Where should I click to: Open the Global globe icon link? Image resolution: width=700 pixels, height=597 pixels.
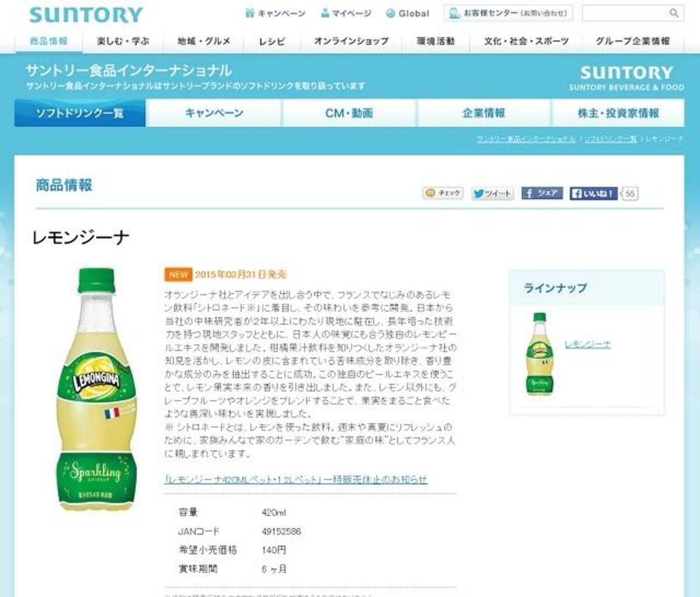pos(407,13)
